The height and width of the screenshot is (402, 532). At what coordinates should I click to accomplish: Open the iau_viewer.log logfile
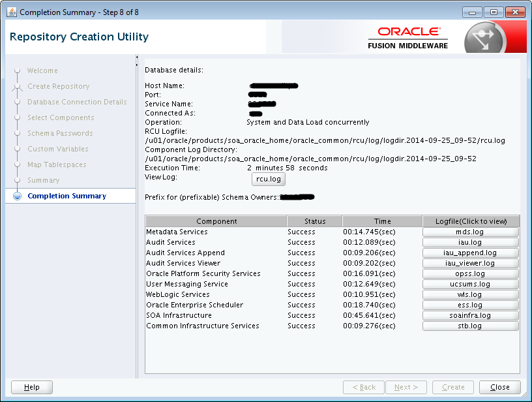(x=470, y=262)
